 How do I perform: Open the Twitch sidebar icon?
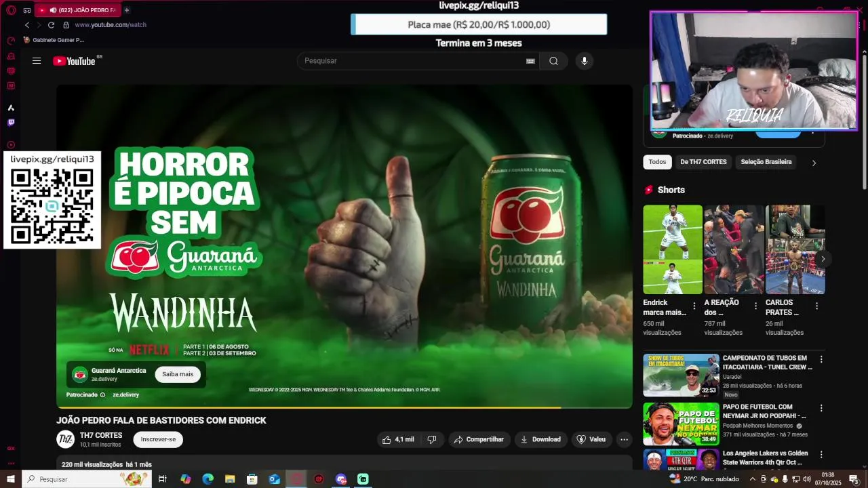[11, 123]
